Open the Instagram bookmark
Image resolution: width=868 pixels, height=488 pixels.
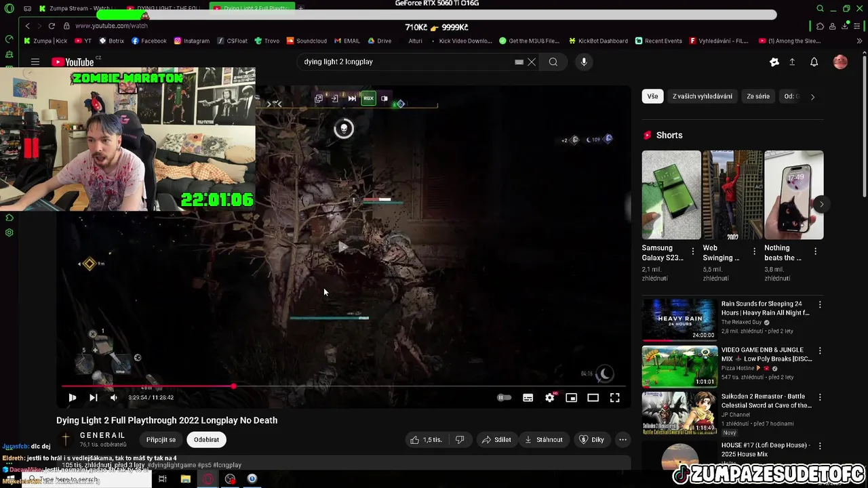192,41
